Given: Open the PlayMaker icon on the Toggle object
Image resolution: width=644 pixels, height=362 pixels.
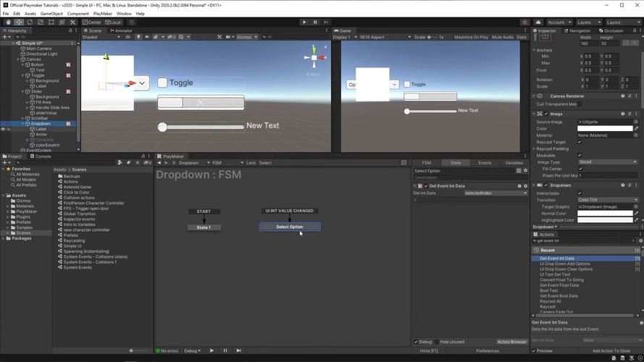Looking at the screenshot, I should pos(68,75).
